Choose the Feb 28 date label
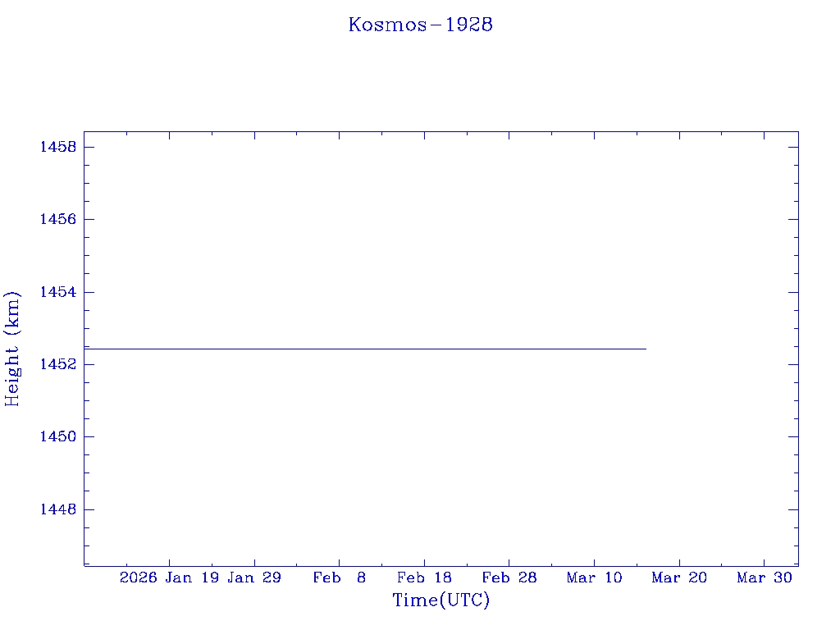The height and width of the screenshot is (630, 840). click(x=509, y=578)
